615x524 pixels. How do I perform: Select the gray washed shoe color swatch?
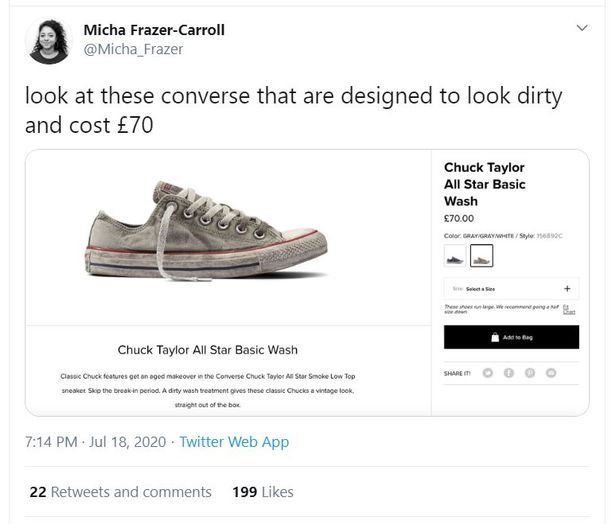pos(482,258)
